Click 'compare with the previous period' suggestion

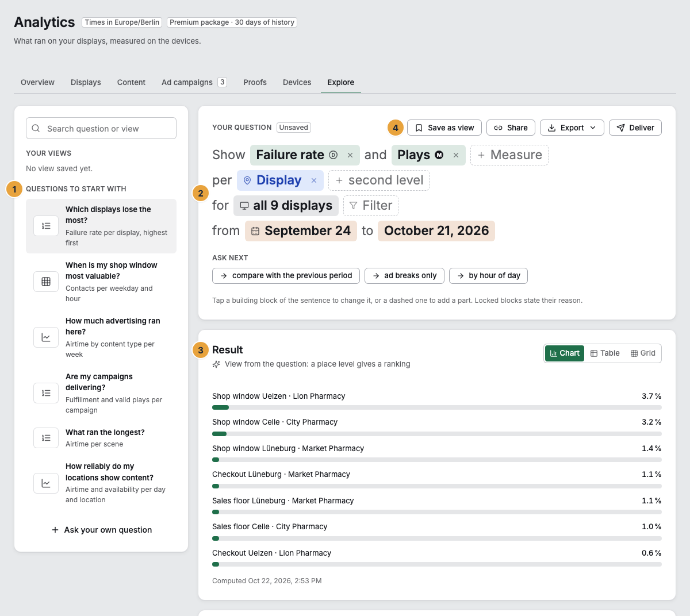[x=286, y=276]
